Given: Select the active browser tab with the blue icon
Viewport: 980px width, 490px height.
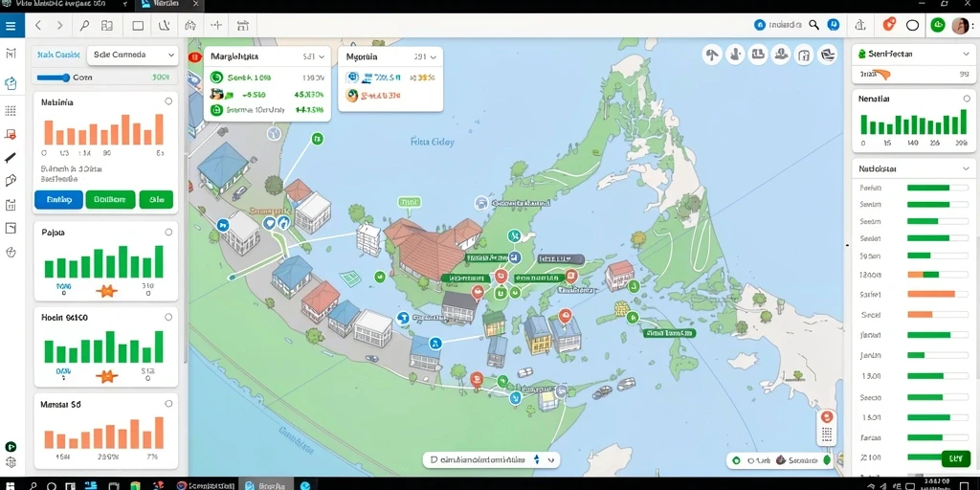Looking at the screenshot, I should click(167, 5).
